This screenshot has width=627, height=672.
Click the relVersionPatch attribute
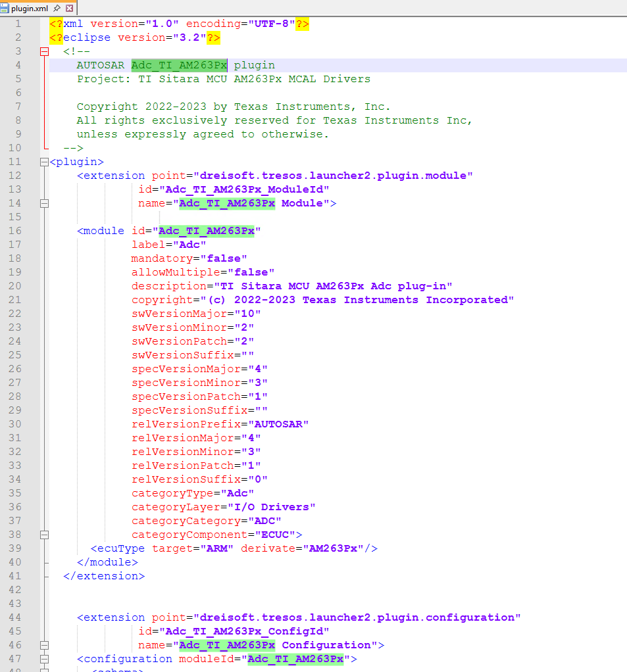click(x=196, y=466)
